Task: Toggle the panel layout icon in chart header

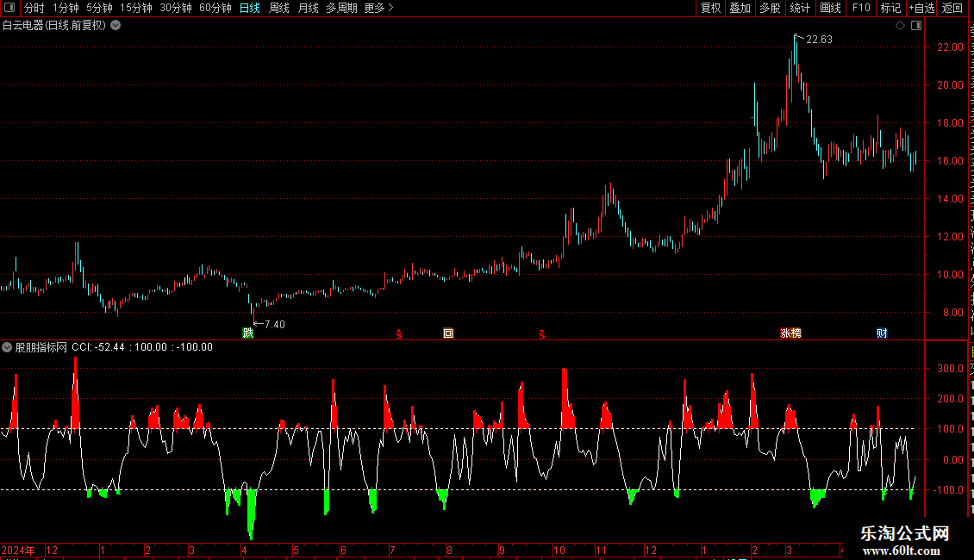Action: tap(916, 26)
